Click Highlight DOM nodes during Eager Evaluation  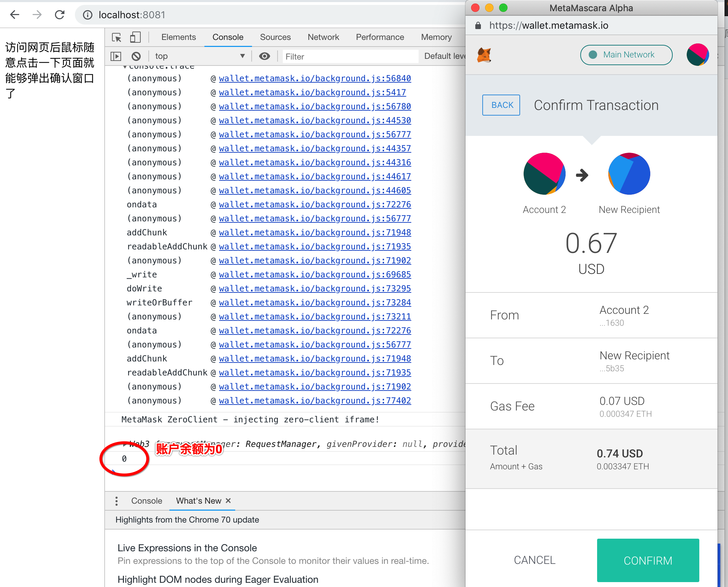(x=218, y=580)
